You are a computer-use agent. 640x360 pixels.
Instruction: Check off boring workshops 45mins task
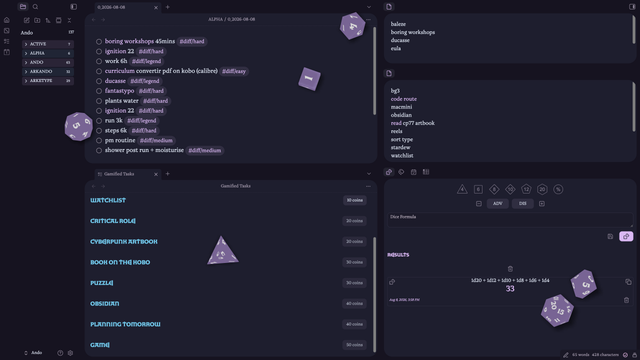99,42
